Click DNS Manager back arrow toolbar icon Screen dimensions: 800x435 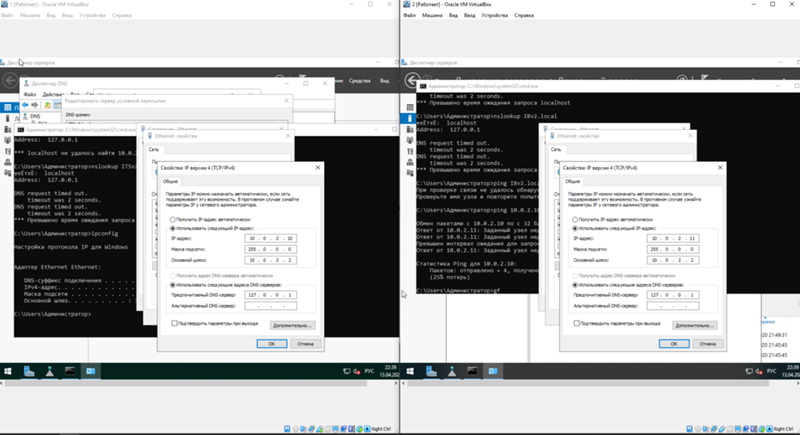[26, 105]
